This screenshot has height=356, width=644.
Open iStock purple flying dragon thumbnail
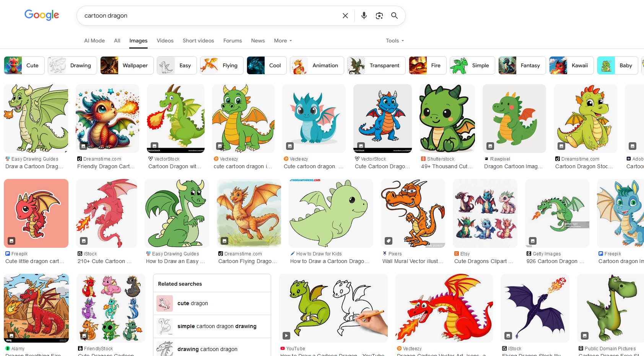point(535,308)
